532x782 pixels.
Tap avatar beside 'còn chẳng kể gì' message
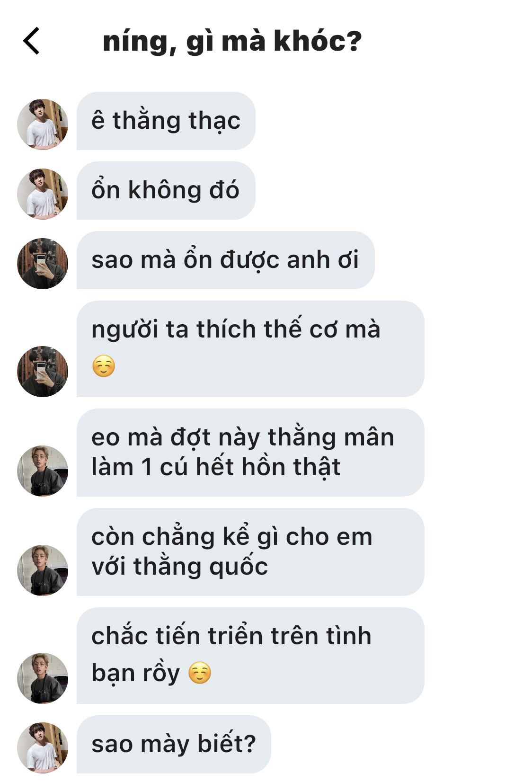pos(43,570)
